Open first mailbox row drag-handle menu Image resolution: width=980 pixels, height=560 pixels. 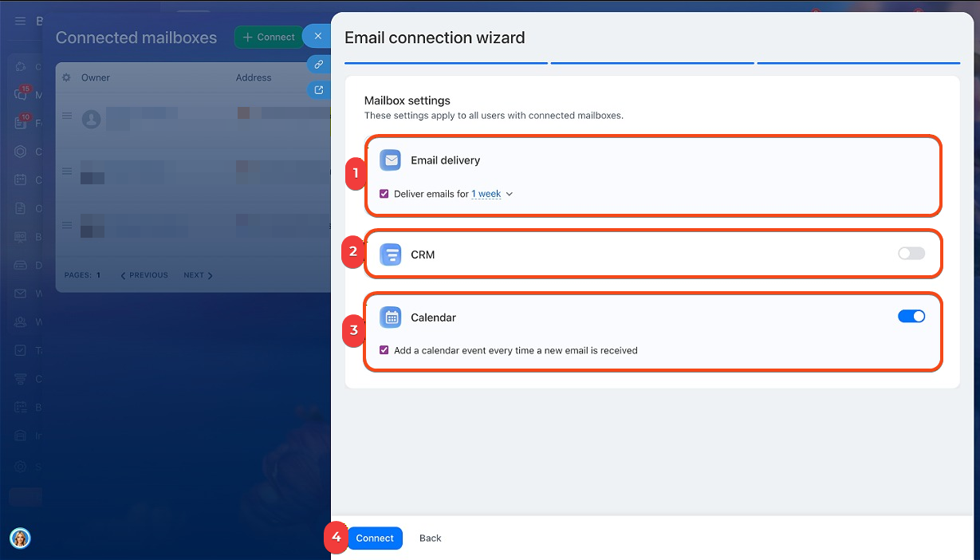(67, 116)
